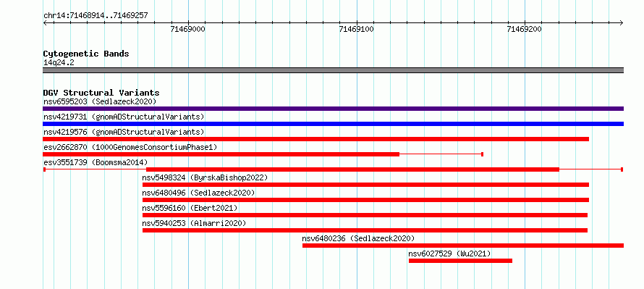Viewport: 644px width, 289px height.
Task: Click the nsv4219576 (gnomADStructuralVariants) label
Action: [x=124, y=132]
